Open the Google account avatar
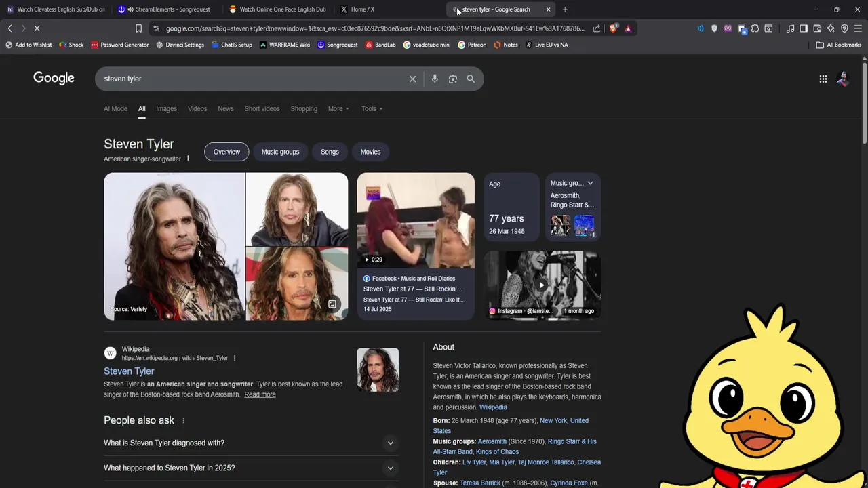The width and height of the screenshot is (868, 488). (843, 79)
